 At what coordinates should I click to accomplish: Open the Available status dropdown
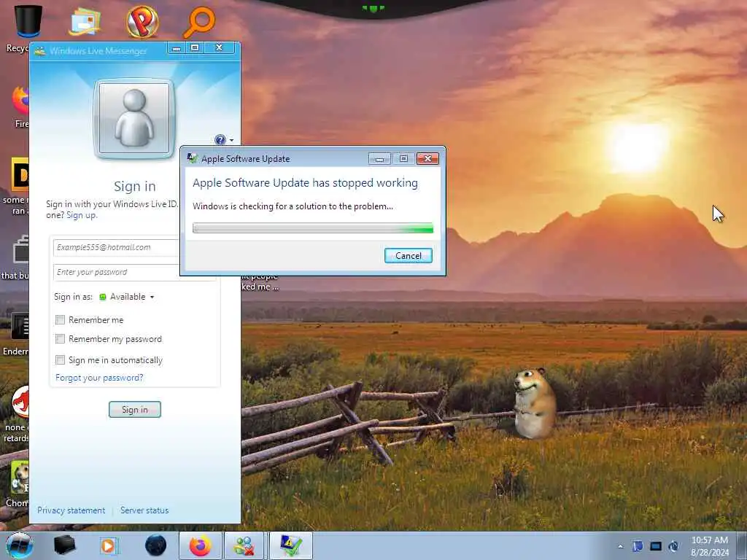127,297
